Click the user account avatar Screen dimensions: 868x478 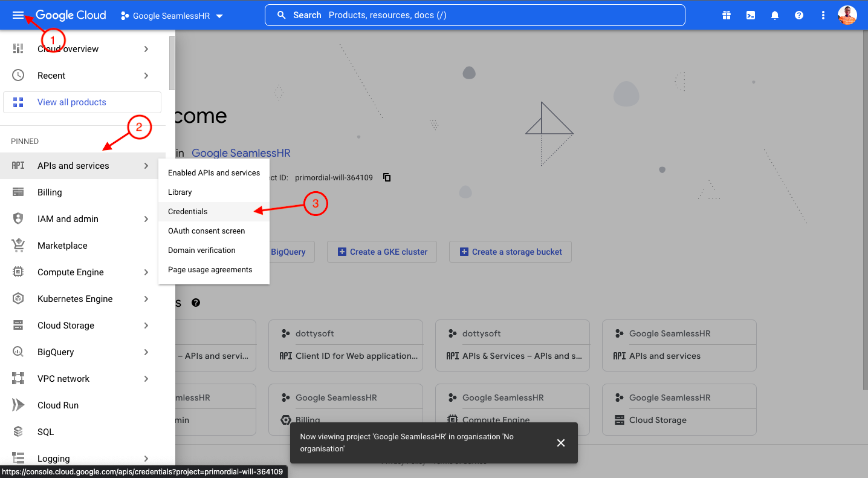[x=847, y=15]
